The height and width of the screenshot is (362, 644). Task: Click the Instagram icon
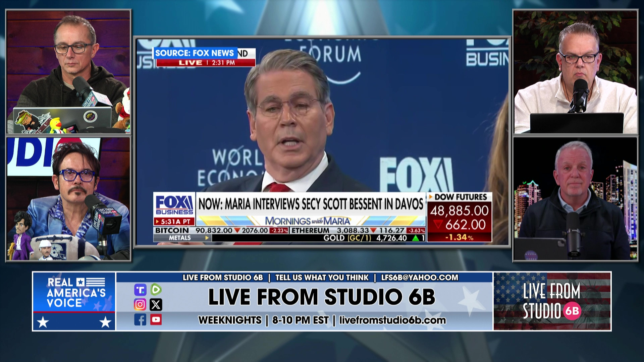tap(140, 304)
